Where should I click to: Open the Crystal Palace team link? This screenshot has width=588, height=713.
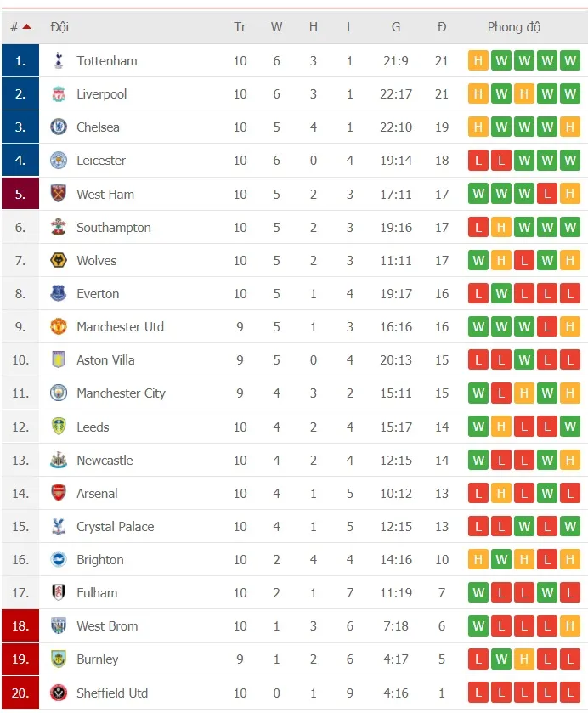(x=116, y=527)
